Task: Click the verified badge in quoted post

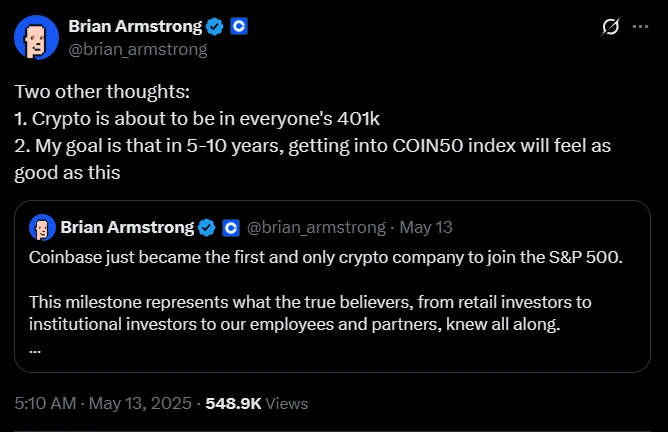Action: point(207,228)
